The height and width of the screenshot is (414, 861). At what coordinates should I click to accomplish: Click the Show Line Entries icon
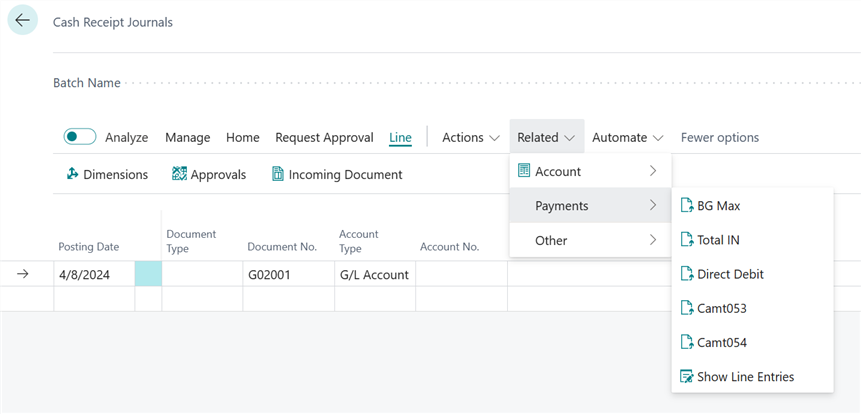coord(687,376)
